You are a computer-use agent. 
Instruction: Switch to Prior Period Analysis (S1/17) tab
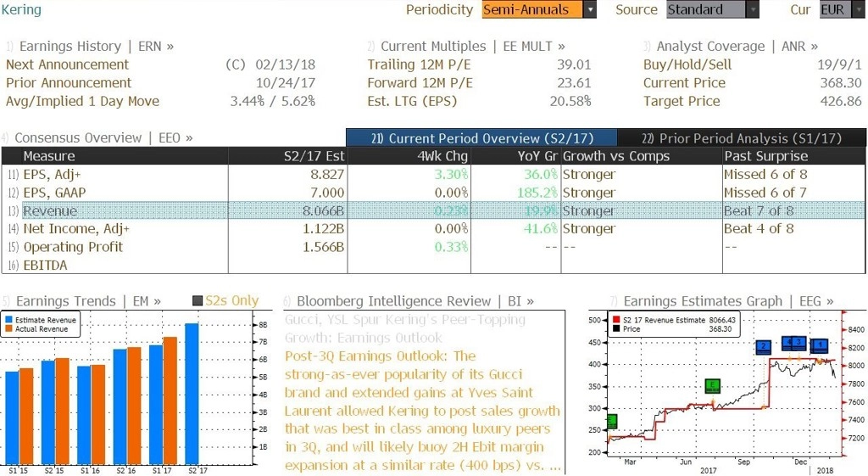(x=742, y=138)
